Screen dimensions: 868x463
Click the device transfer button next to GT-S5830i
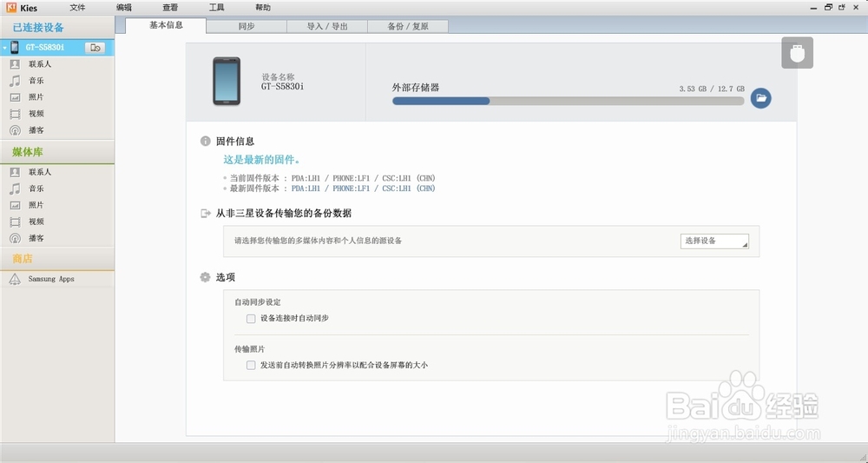tap(95, 48)
